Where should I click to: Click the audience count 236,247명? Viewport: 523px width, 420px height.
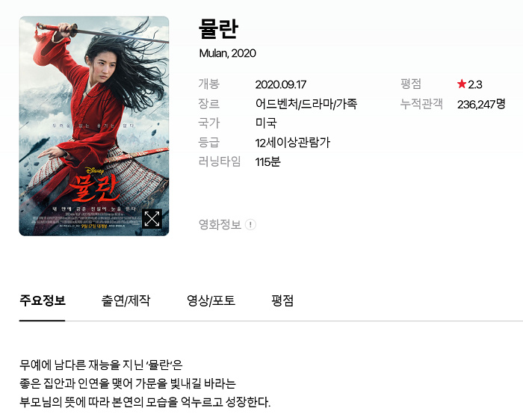click(481, 105)
